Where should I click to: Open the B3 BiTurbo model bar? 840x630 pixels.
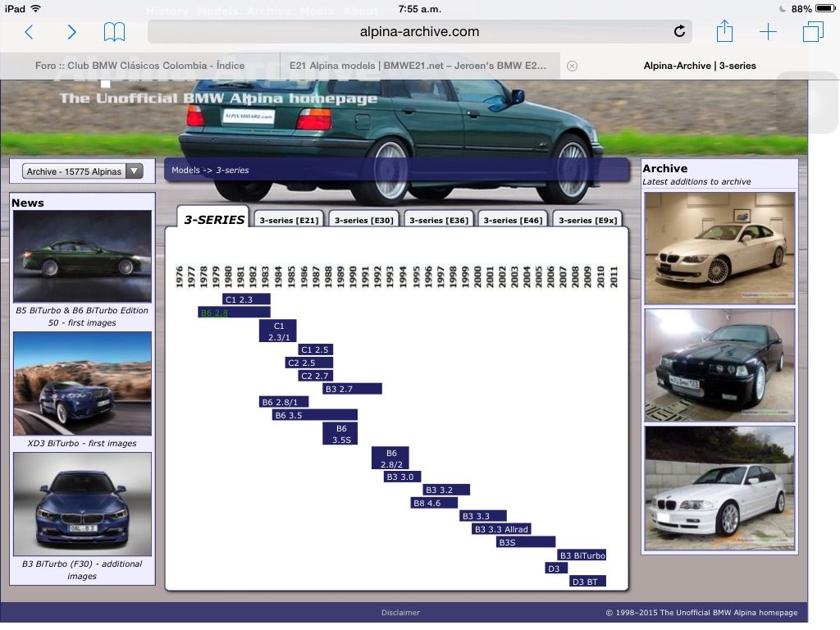coord(582,555)
